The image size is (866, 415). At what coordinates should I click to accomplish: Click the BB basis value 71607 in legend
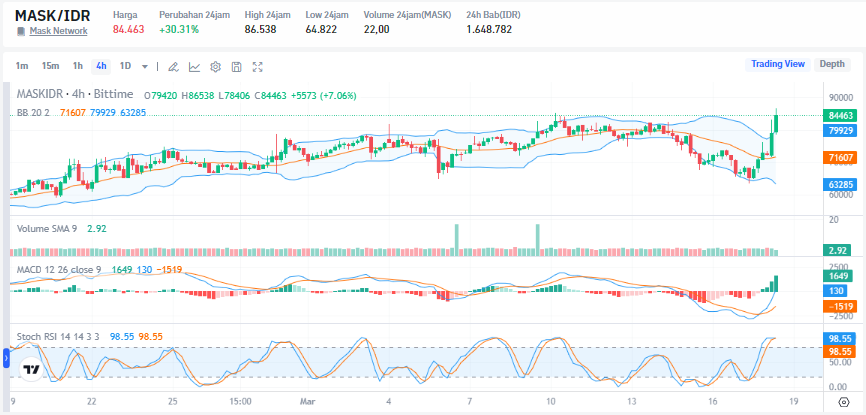tap(73, 112)
